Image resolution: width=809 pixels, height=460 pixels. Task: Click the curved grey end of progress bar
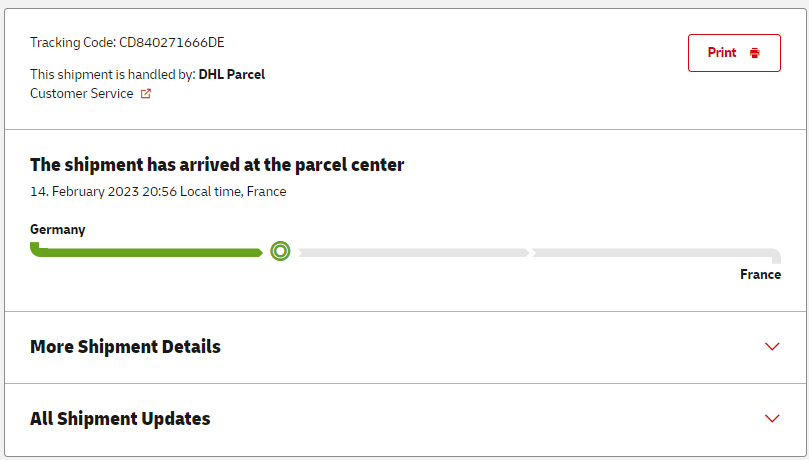[776, 256]
